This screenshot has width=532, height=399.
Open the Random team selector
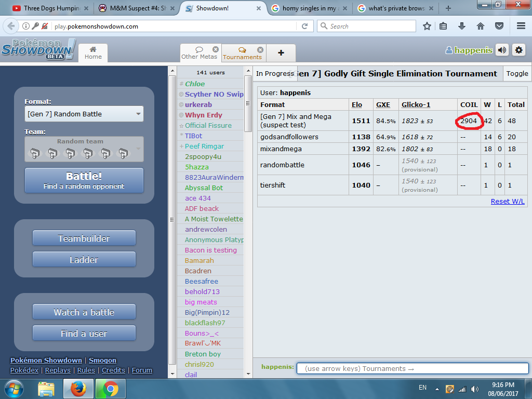[x=84, y=149]
